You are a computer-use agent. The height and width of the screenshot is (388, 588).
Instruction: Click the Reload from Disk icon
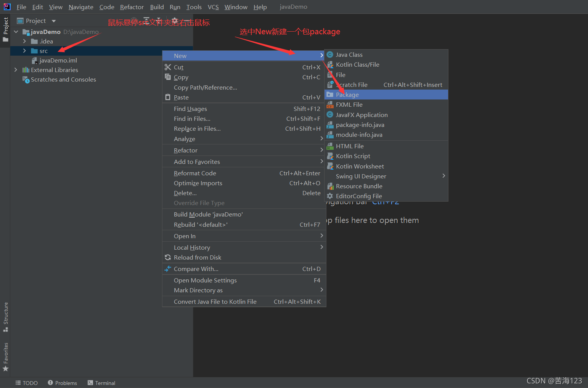(168, 258)
